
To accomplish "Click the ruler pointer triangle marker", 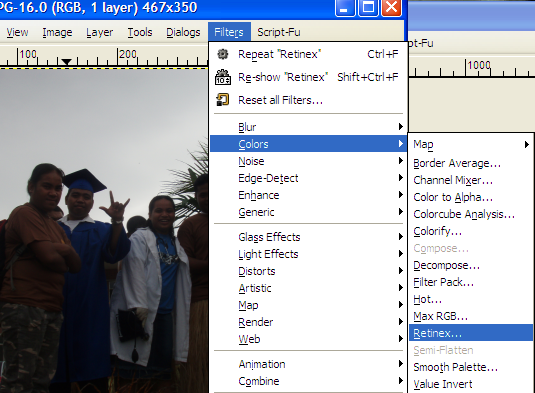I will (x=67, y=62).
